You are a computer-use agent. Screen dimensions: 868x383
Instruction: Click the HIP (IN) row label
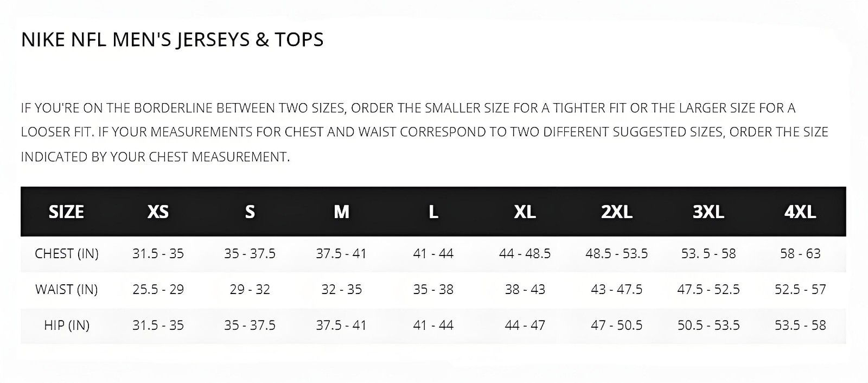[x=67, y=325]
